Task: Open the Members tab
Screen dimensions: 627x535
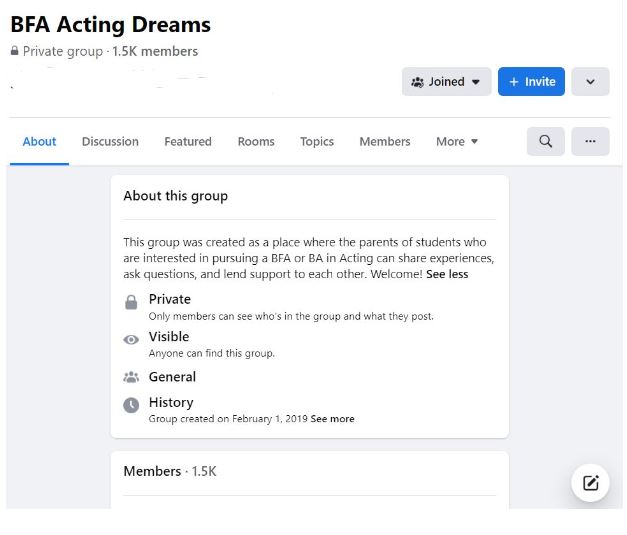Action: click(x=385, y=142)
